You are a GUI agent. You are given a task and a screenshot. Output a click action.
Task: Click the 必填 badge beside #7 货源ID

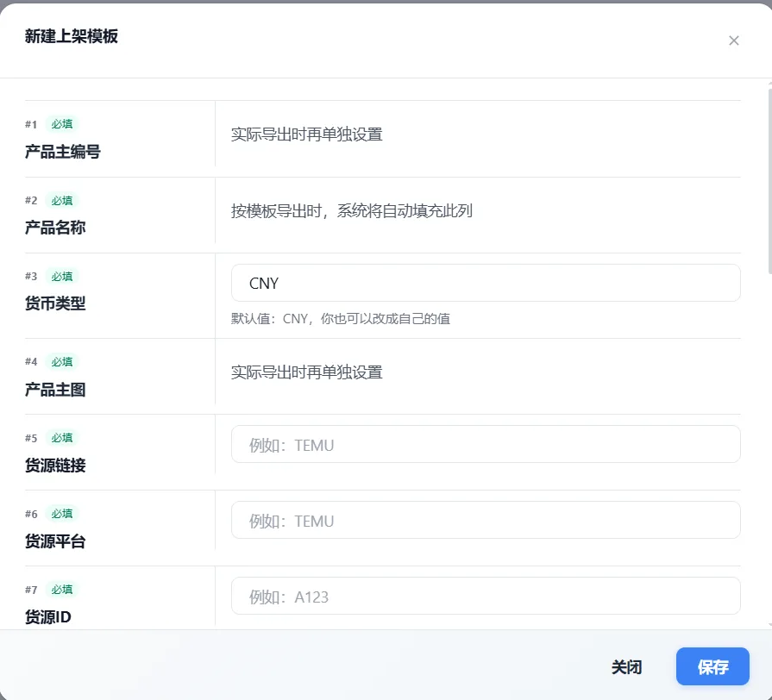coord(62,590)
